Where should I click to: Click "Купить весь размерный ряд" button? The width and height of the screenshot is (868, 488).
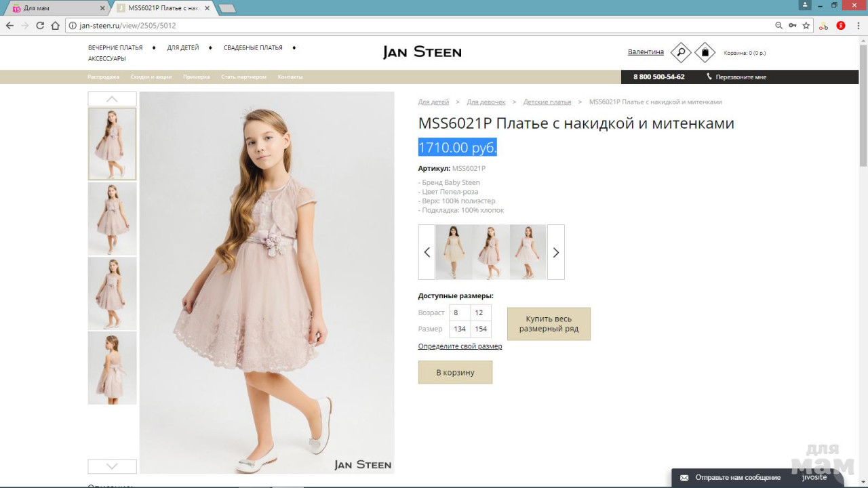[549, 324]
